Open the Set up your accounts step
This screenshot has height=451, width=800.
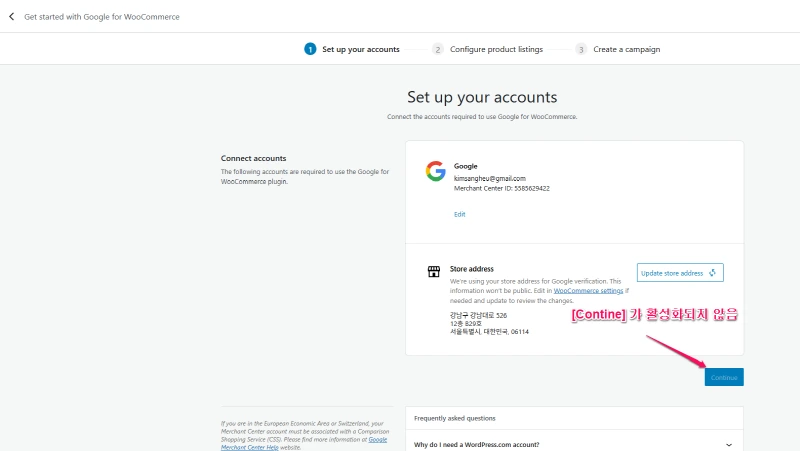click(361, 49)
